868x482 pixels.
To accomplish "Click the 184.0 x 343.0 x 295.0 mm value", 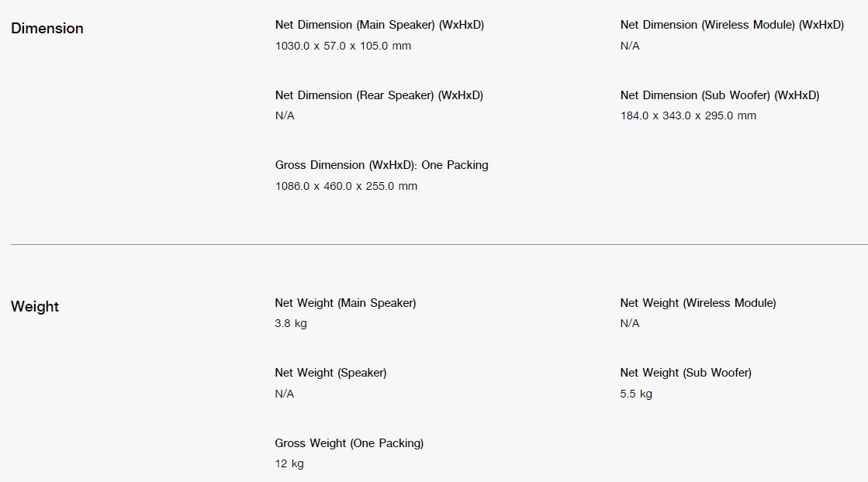I will (x=687, y=115).
